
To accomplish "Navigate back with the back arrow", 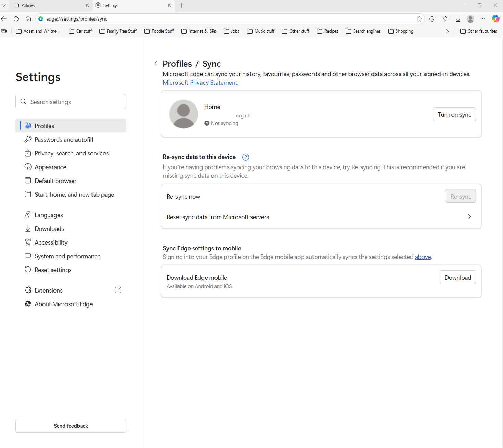I will (x=4, y=19).
